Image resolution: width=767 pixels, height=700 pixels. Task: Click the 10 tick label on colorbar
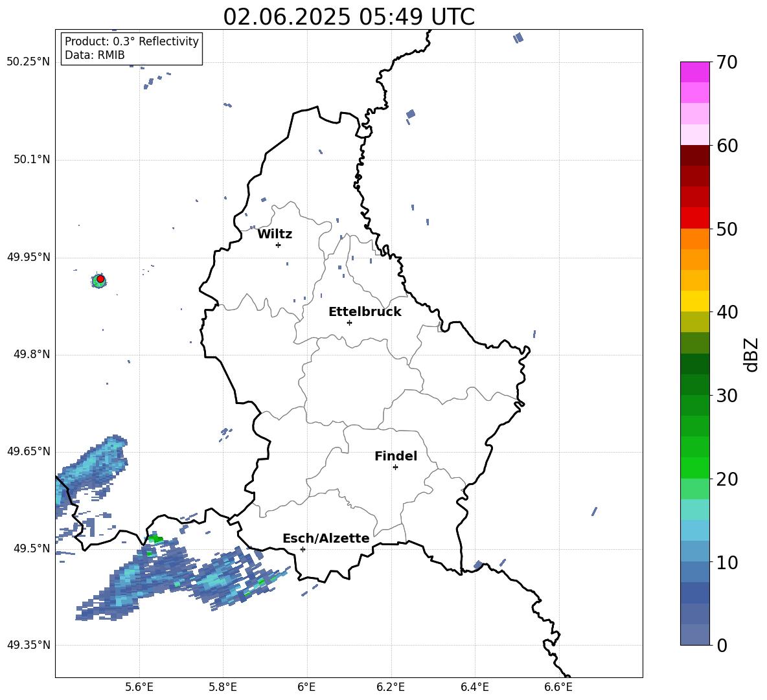click(727, 562)
